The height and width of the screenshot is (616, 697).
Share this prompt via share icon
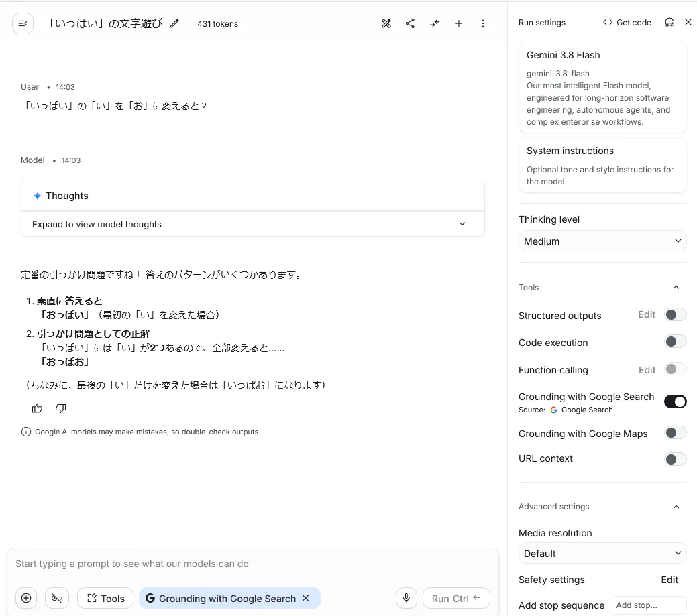click(x=411, y=23)
